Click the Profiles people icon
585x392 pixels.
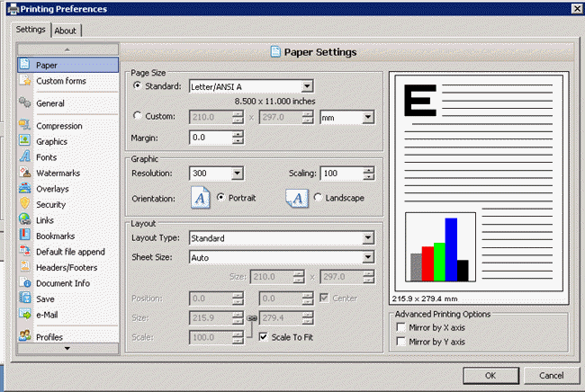(24, 335)
